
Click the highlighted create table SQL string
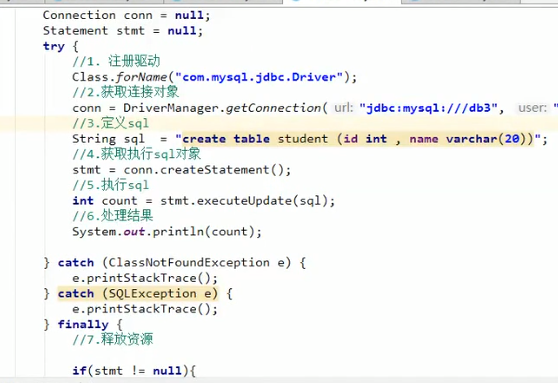coord(358,139)
